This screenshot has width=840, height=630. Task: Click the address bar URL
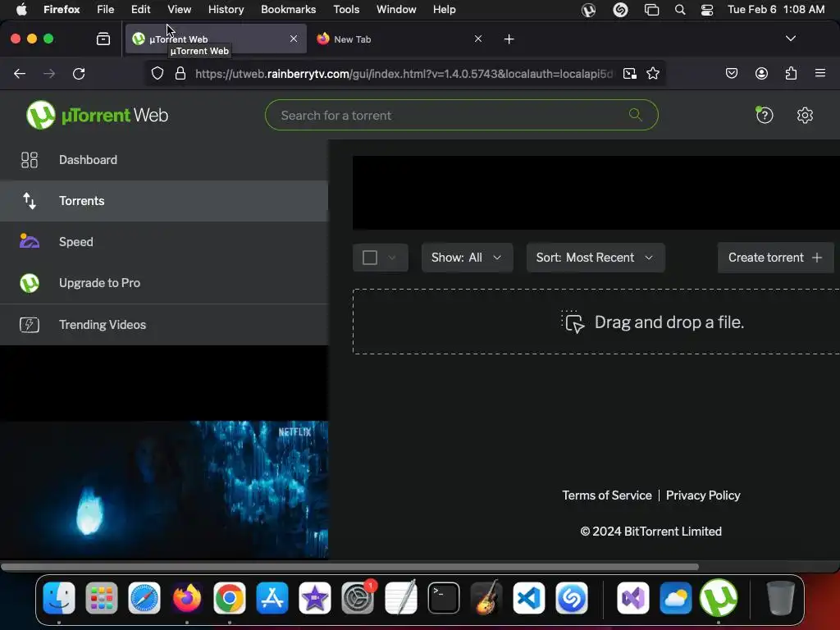tap(404, 74)
